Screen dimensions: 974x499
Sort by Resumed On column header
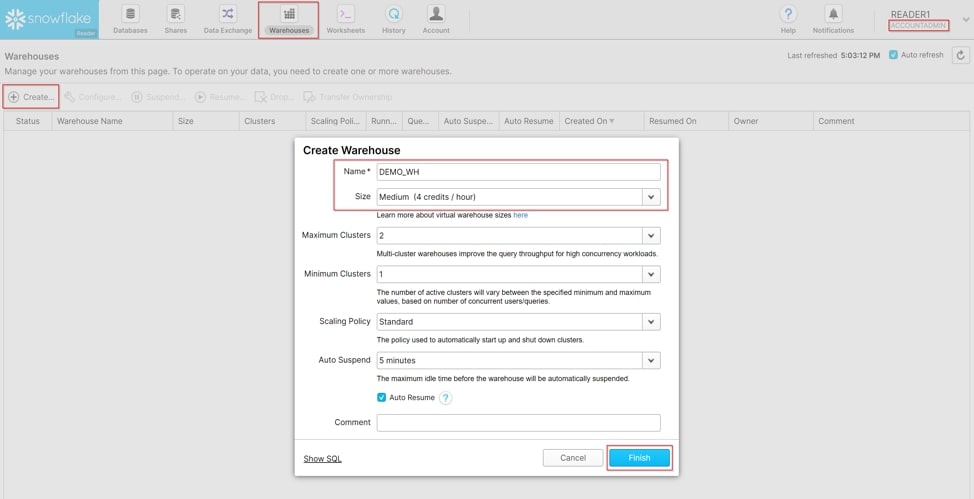pos(686,121)
